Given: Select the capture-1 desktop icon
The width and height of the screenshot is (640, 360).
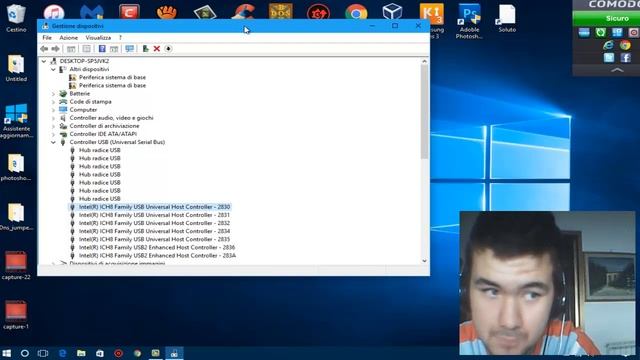Looking at the screenshot, I should pyautogui.click(x=16, y=315).
